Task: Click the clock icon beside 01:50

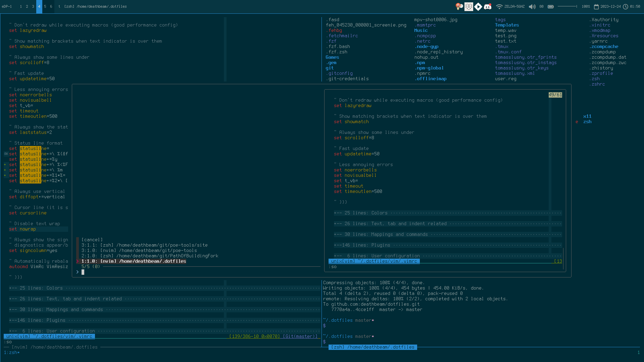Action: pos(626,6)
